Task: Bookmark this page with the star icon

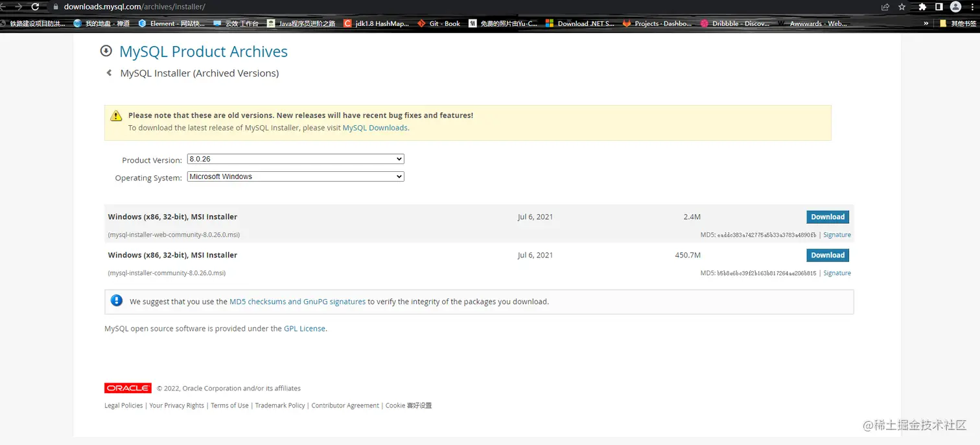Action: click(902, 6)
